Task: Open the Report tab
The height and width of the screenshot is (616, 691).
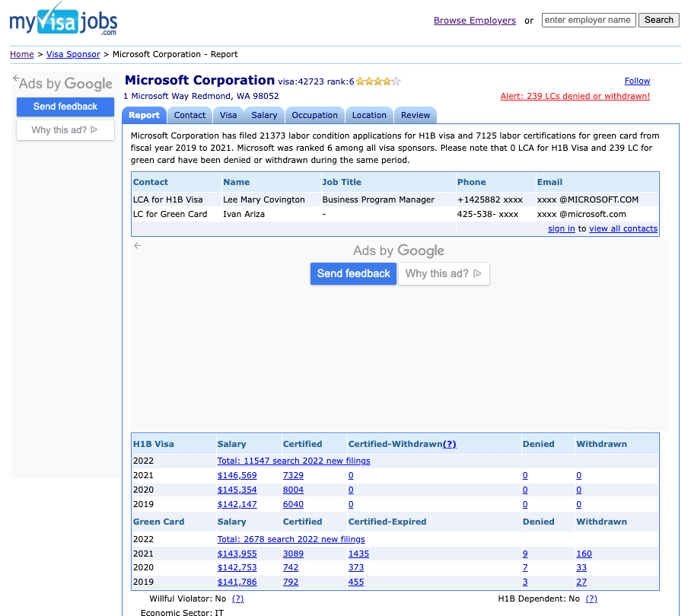Action: pos(144,115)
